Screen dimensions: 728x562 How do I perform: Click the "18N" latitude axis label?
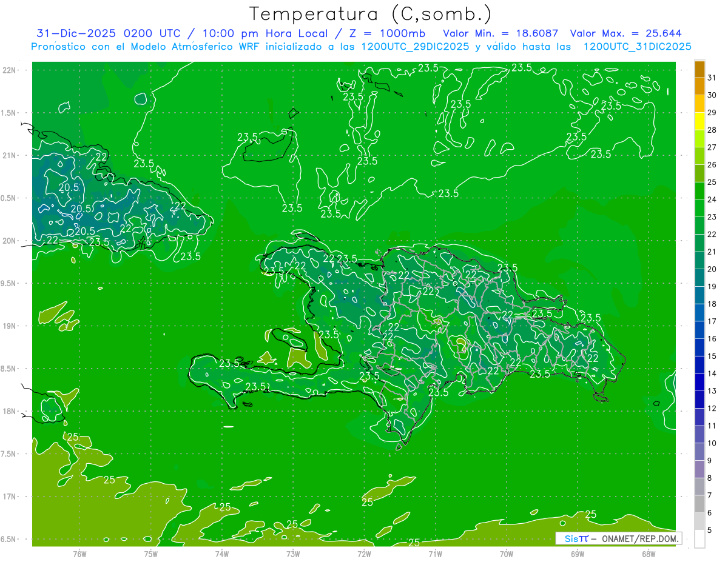[x=9, y=412]
